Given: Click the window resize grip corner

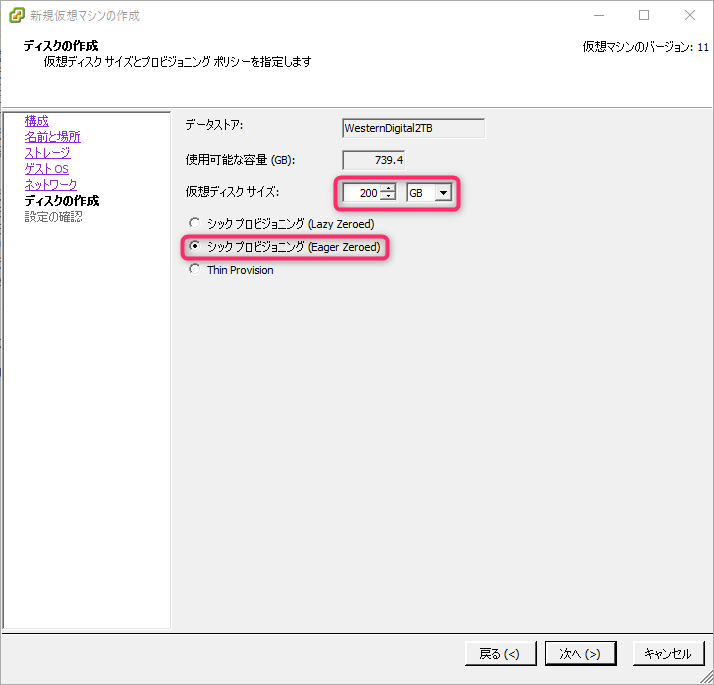Looking at the screenshot, I should pos(707,678).
